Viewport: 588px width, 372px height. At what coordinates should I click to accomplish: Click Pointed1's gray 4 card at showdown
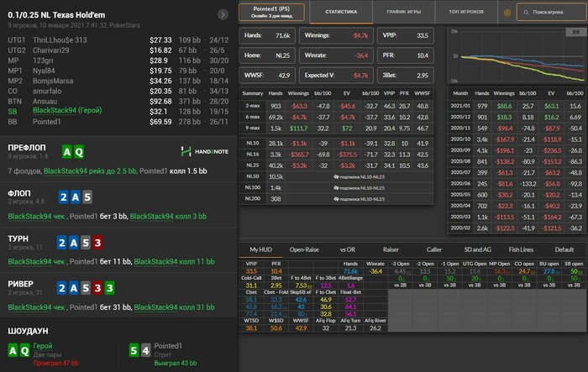tap(145, 351)
